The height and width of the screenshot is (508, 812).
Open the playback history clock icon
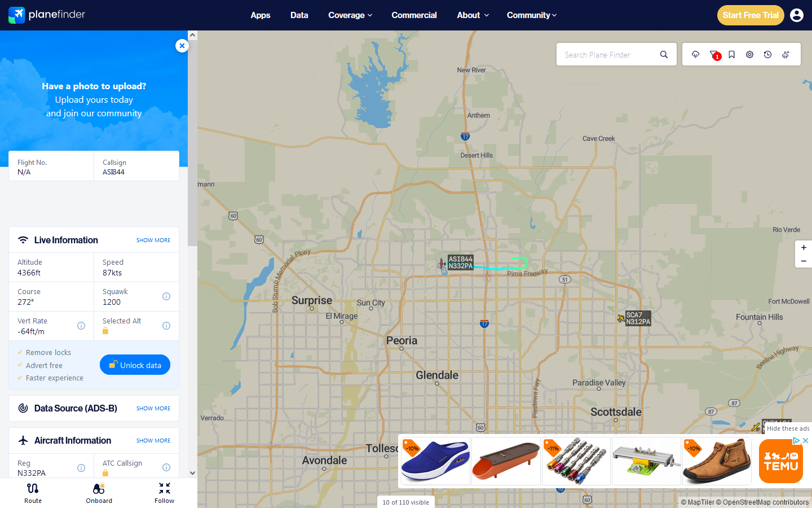coord(767,55)
